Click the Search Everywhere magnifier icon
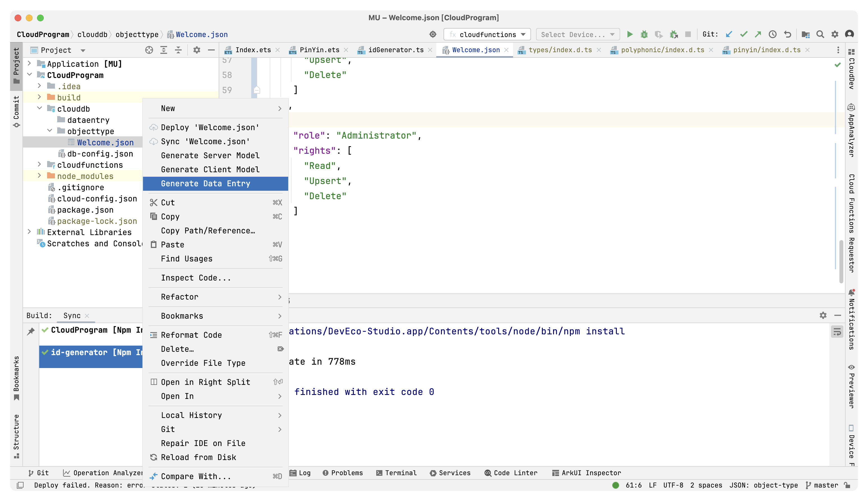The image size is (868, 501). pyautogui.click(x=820, y=35)
